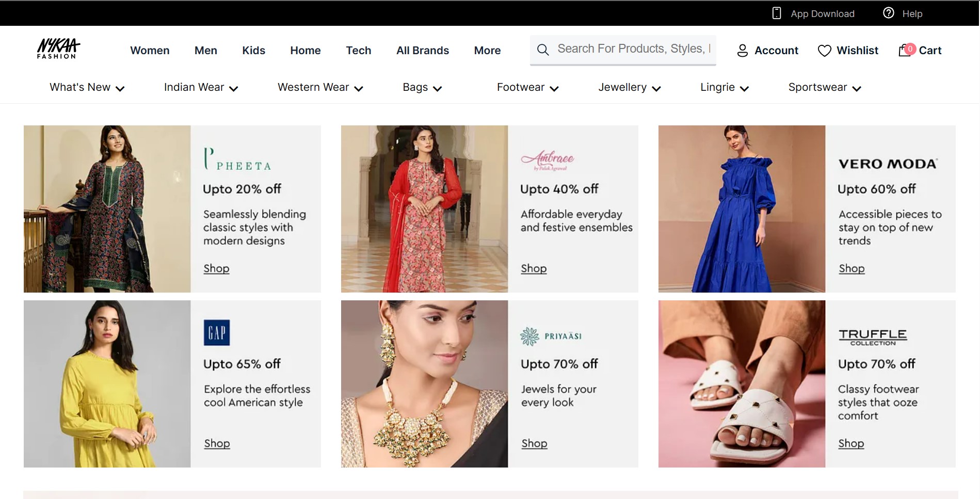Open the Western Wear dropdown
980x499 pixels.
pos(319,87)
